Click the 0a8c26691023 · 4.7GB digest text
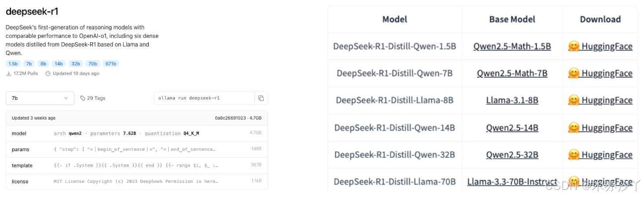Image resolution: width=644 pixels, height=197 pixels. (238, 118)
